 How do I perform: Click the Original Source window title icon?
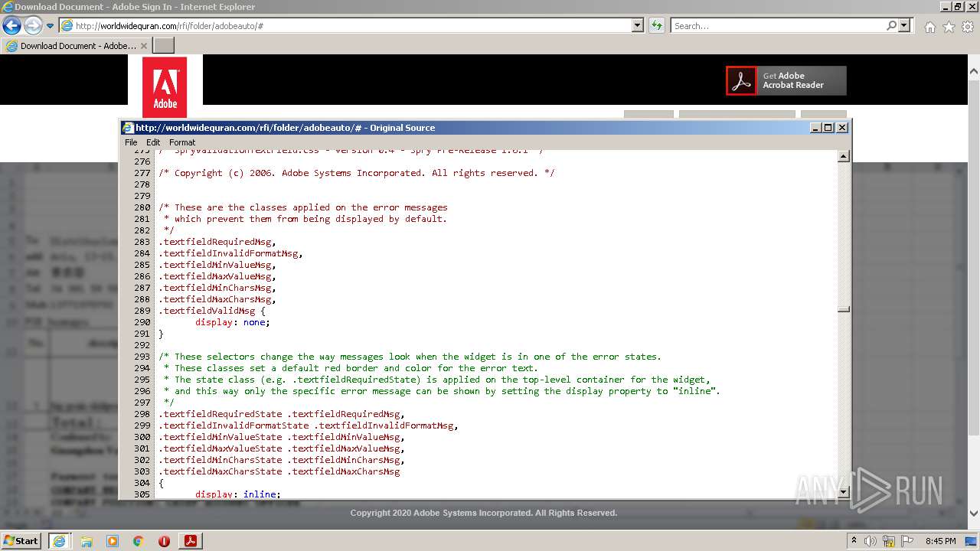(x=128, y=128)
